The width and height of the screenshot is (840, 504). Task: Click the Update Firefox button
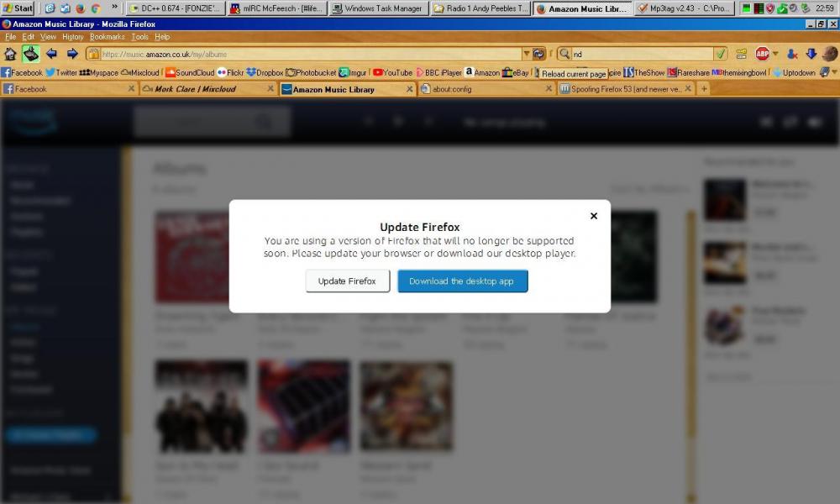click(x=347, y=281)
